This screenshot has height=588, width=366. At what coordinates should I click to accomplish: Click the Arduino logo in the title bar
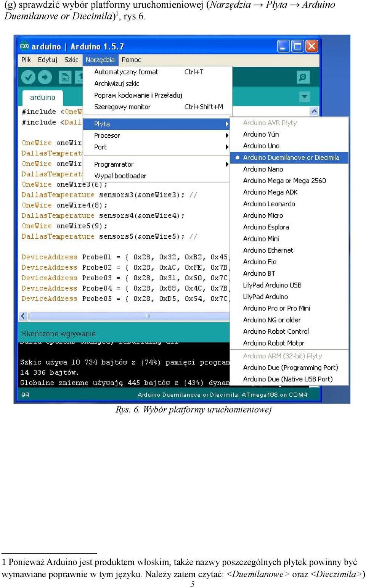click(x=24, y=46)
